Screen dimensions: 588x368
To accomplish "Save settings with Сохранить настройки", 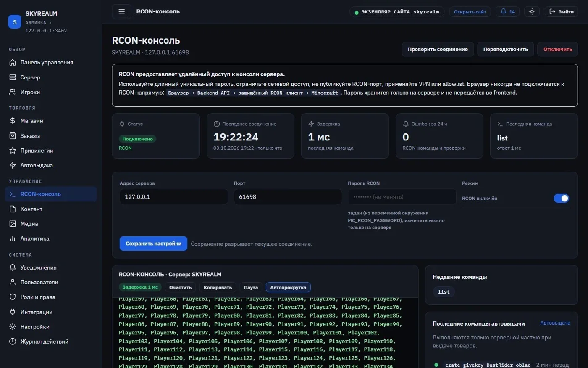I will pos(153,244).
